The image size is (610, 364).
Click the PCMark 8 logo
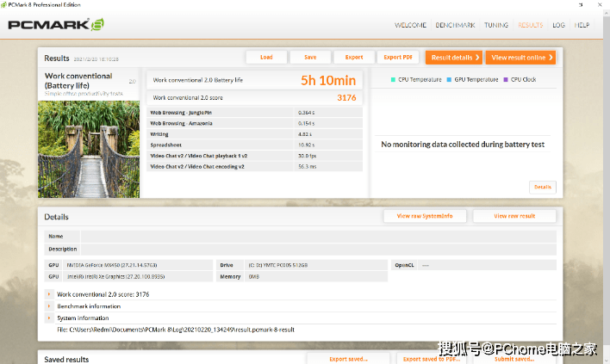(56, 25)
